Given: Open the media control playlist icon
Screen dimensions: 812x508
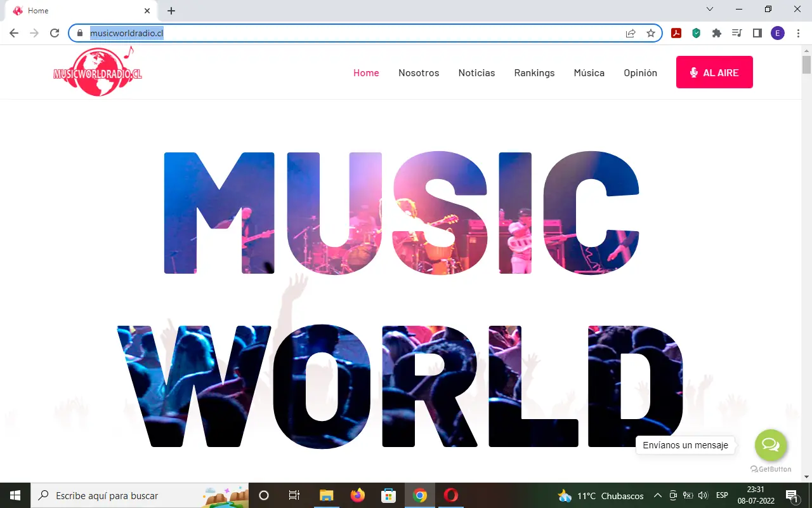Looking at the screenshot, I should [x=737, y=33].
